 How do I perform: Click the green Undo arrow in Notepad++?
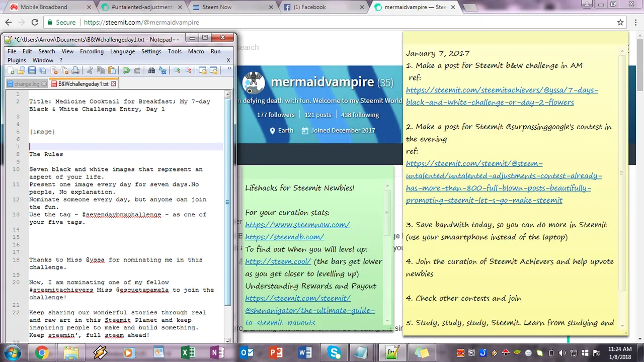click(x=126, y=71)
